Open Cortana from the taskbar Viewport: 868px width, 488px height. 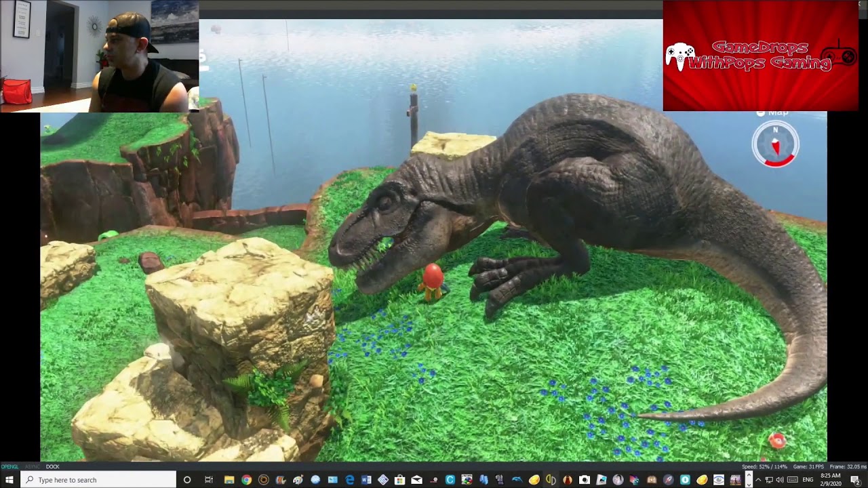point(187,480)
